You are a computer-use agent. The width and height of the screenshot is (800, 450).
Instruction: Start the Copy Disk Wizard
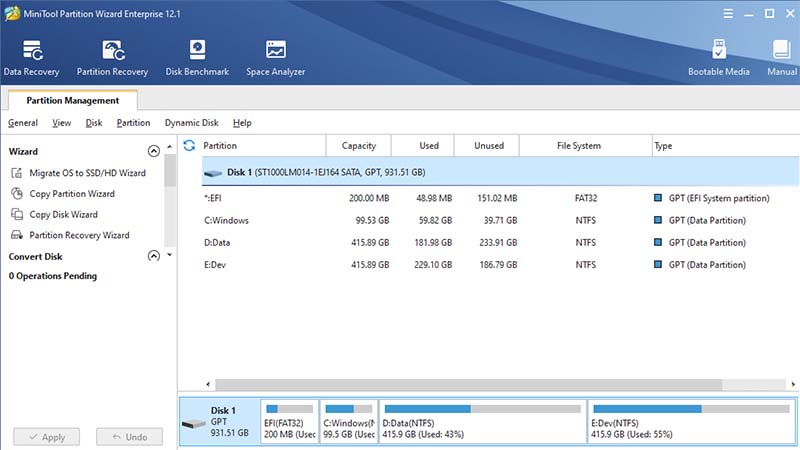click(x=63, y=214)
